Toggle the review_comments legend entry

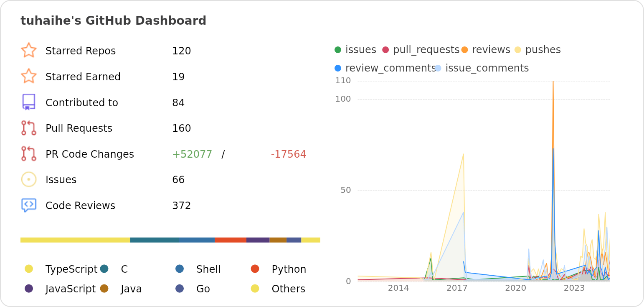click(385, 68)
